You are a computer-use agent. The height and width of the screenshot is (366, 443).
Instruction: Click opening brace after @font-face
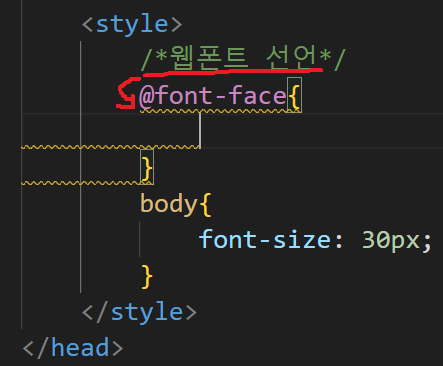coord(294,96)
